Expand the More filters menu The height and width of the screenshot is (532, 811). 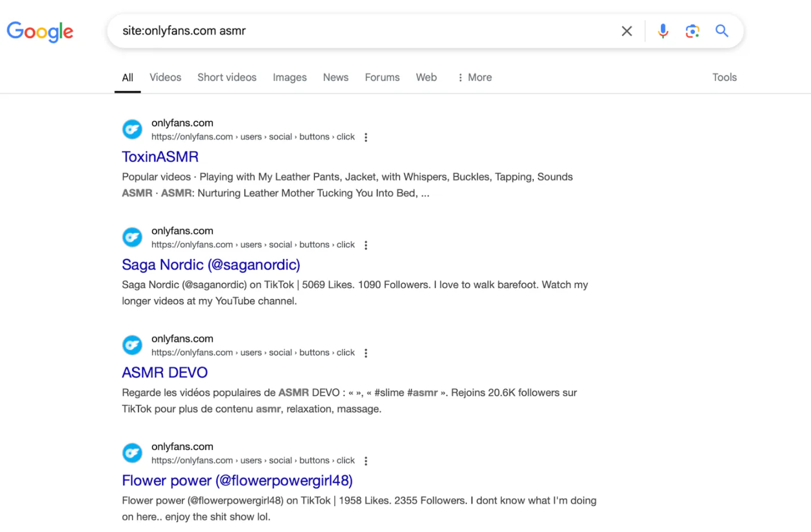[475, 78]
